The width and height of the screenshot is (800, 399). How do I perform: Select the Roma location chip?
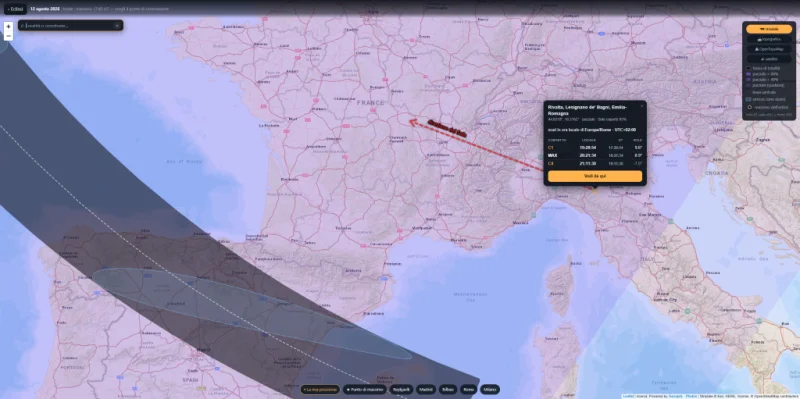point(468,389)
